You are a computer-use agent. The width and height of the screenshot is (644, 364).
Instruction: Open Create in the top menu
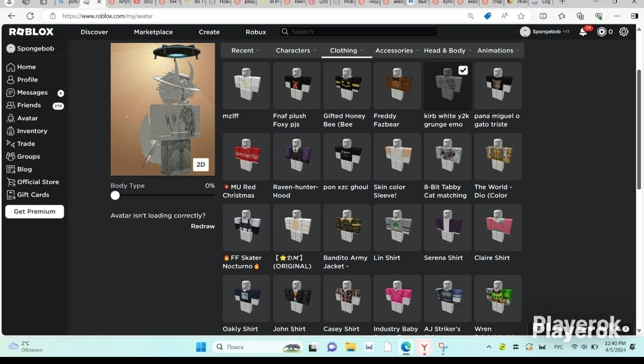pos(209,32)
